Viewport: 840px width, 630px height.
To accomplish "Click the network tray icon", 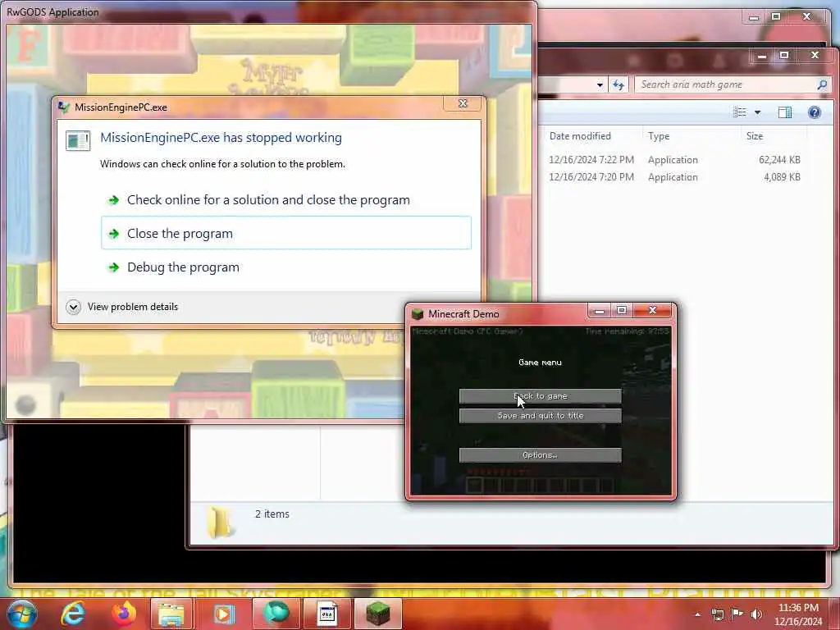I will [x=717, y=614].
